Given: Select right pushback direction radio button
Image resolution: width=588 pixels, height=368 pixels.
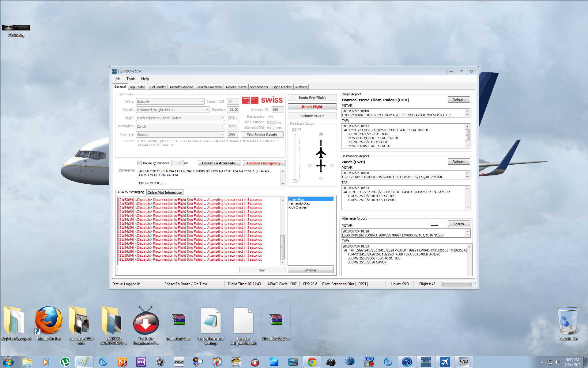Looking at the screenshot, I should 332,166.
